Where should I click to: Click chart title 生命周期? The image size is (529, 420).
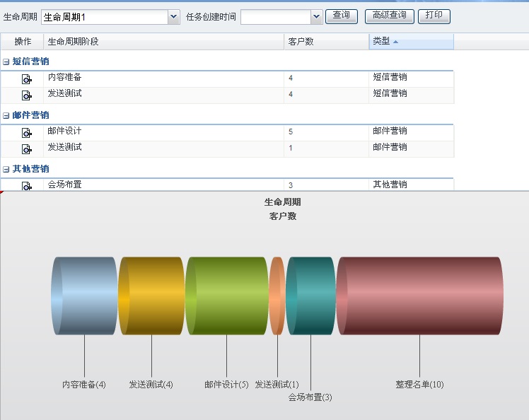tap(283, 202)
